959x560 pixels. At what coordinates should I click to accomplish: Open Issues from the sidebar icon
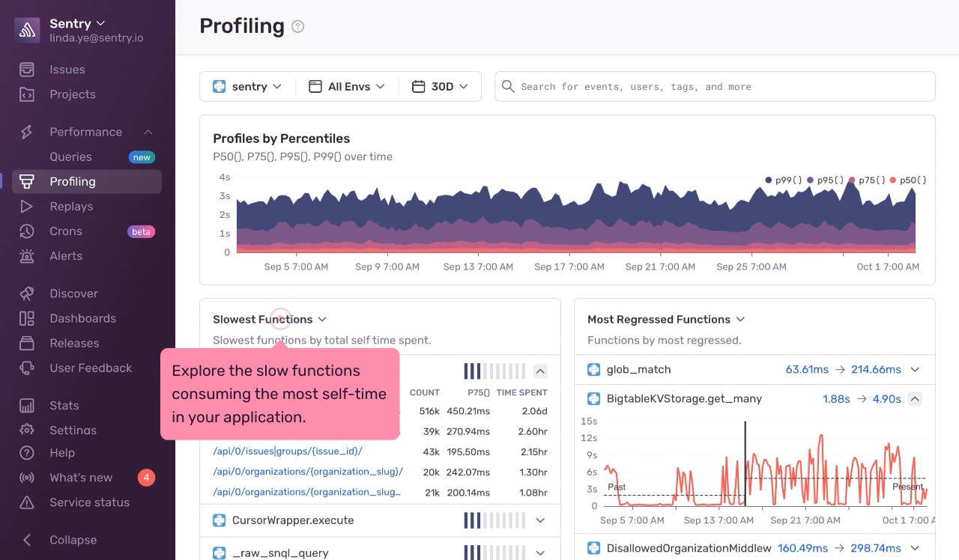coord(27,70)
